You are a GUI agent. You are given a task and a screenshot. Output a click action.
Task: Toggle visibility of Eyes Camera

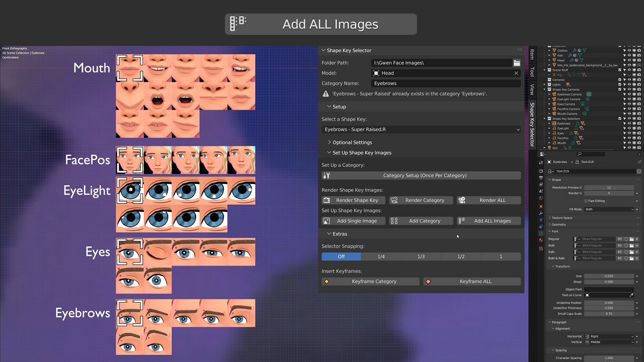[x=629, y=104]
